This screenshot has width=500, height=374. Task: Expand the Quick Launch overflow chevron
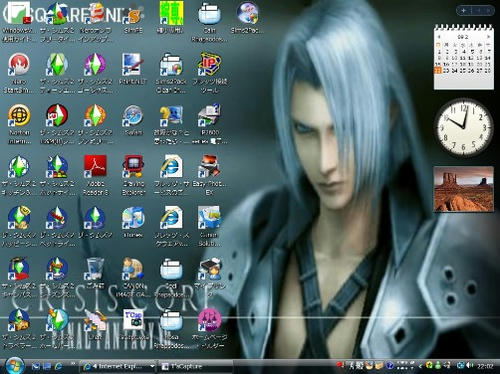coord(73,364)
